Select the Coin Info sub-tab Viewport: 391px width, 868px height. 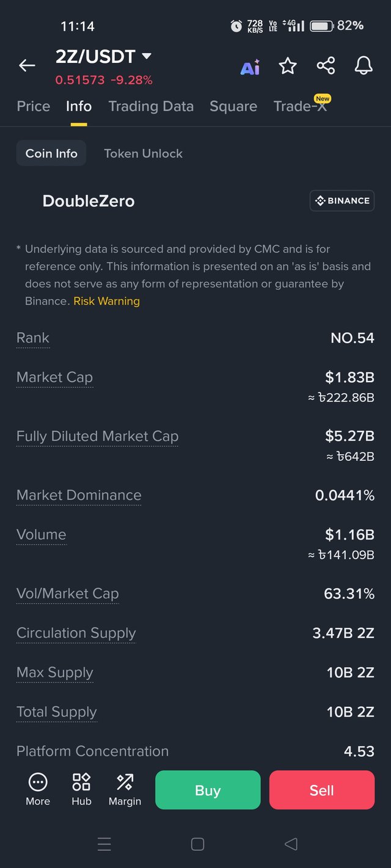click(x=51, y=153)
